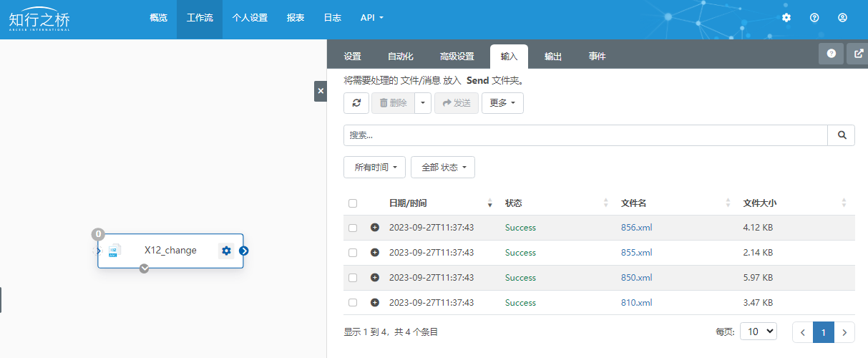
Task: Select the checkbox for 855.xml row
Action: (x=353, y=253)
